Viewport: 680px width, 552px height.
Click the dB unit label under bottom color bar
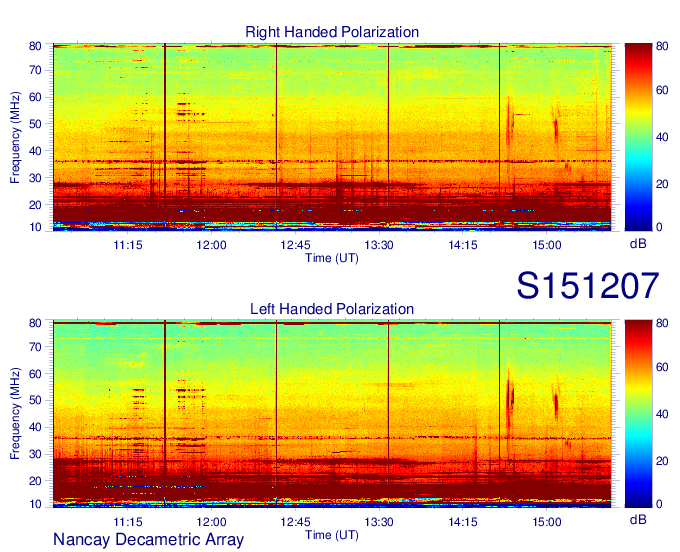tap(638, 520)
